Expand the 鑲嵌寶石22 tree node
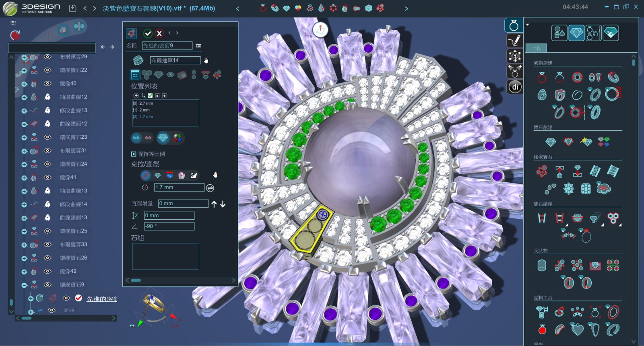Image resolution: width=644 pixels, height=346 pixels. tap(24, 70)
